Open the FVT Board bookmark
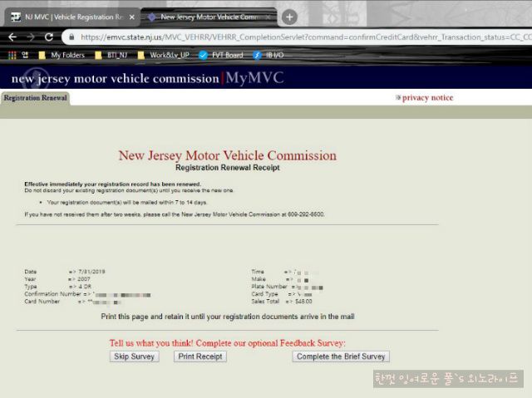This screenshot has width=532, height=398. [221, 55]
